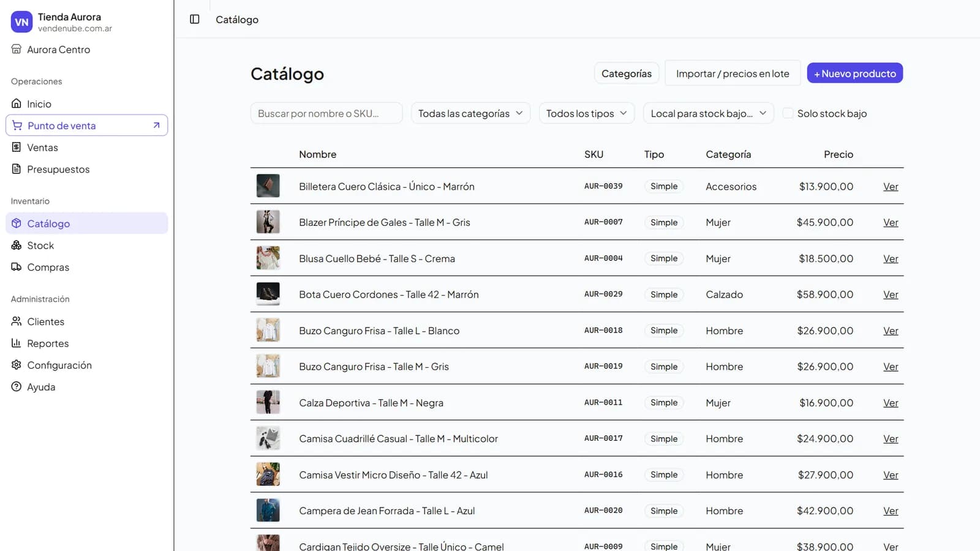The height and width of the screenshot is (551, 980).
Task: Click the Configuración gear icon
Action: (17, 365)
